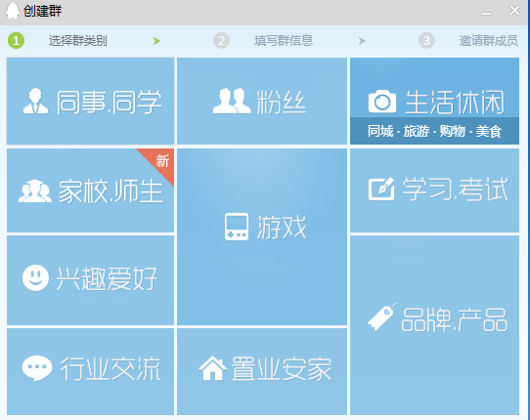Click the smiley face icon for 兴趣爱好
Image resolution: width=530 pixels, height=420 pixels.
[x=35, y=277]
